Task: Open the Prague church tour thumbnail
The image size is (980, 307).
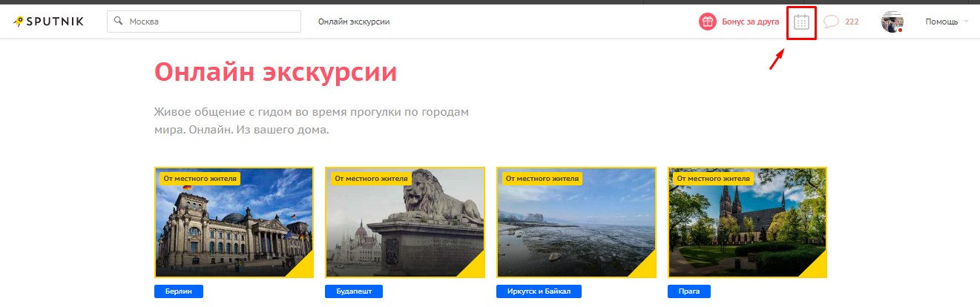Action: coord(748,222)
